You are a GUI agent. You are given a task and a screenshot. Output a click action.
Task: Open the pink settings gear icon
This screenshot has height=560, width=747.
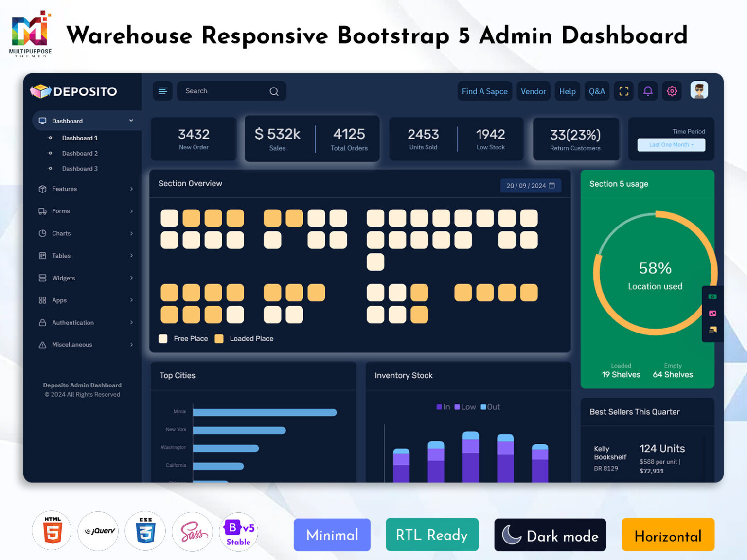[x=672, y=91]
